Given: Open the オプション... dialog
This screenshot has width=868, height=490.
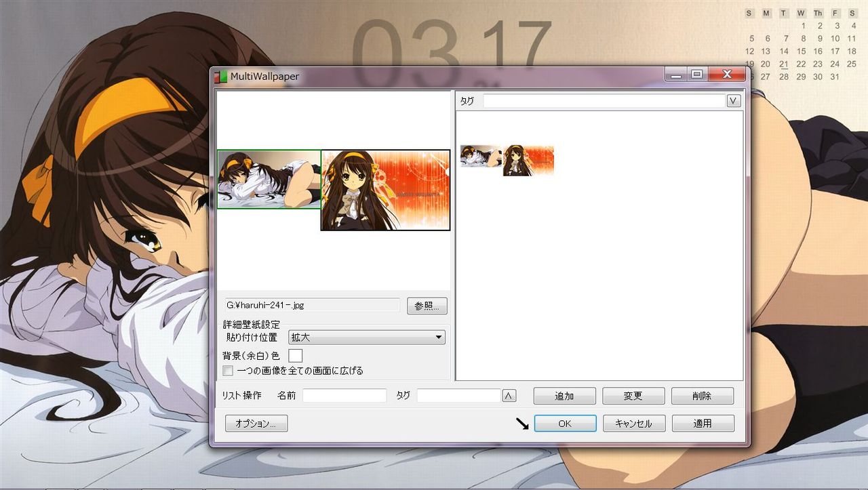Looking at the screenshot, I should click(256, 424).
